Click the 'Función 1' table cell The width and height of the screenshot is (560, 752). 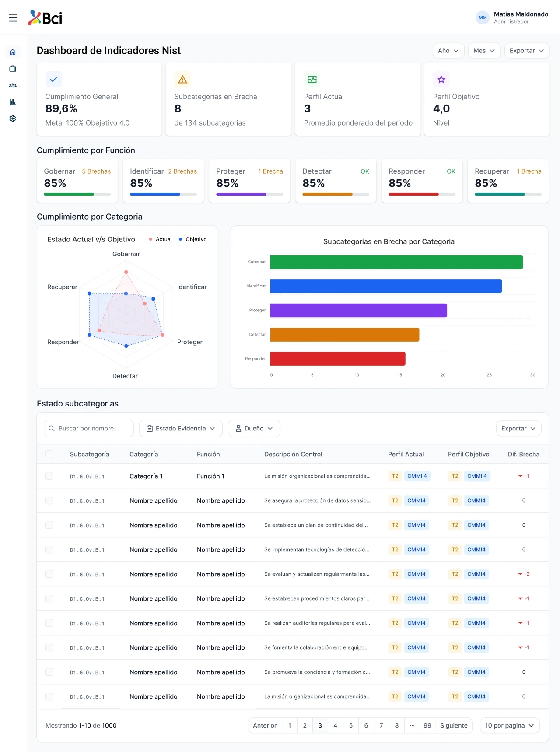pos(210,476)
